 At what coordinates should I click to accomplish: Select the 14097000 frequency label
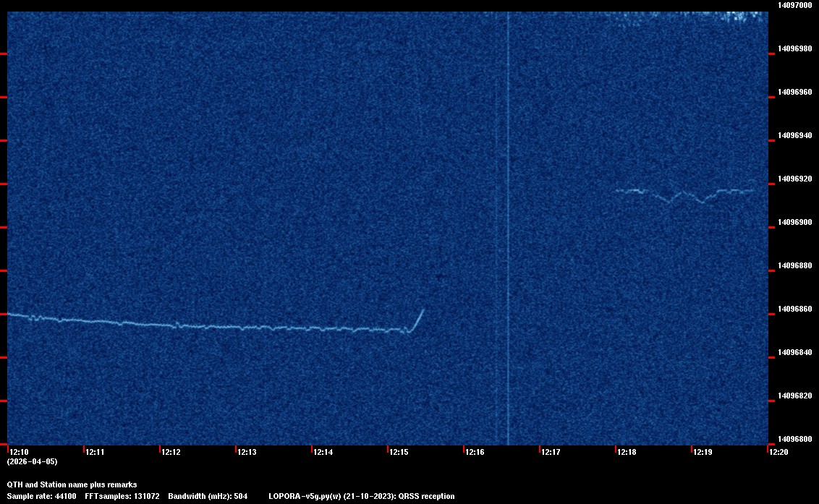[795, 5]
